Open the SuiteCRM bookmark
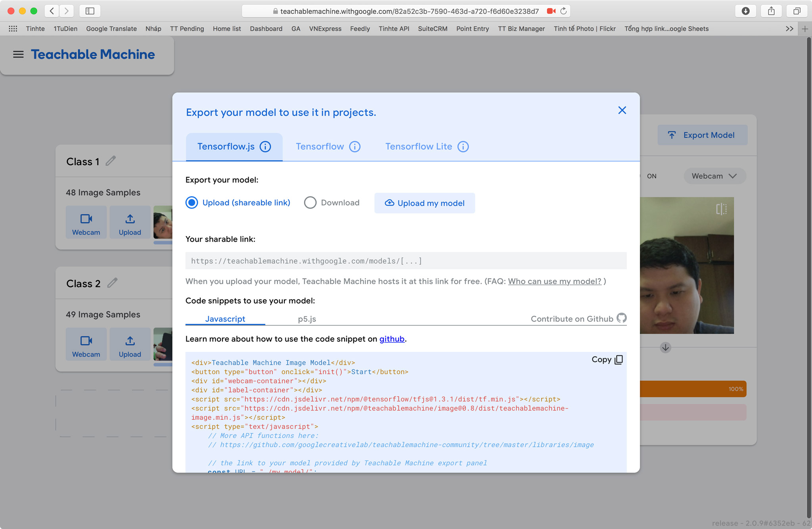Image resolution: width=812 pixels, height=529 pixels. point(433,29)
